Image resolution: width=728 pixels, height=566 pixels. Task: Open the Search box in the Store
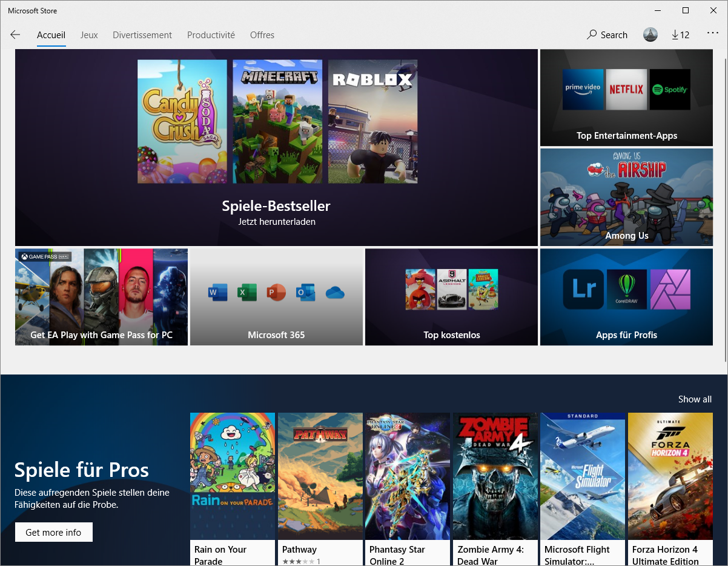tap(607, 35)
